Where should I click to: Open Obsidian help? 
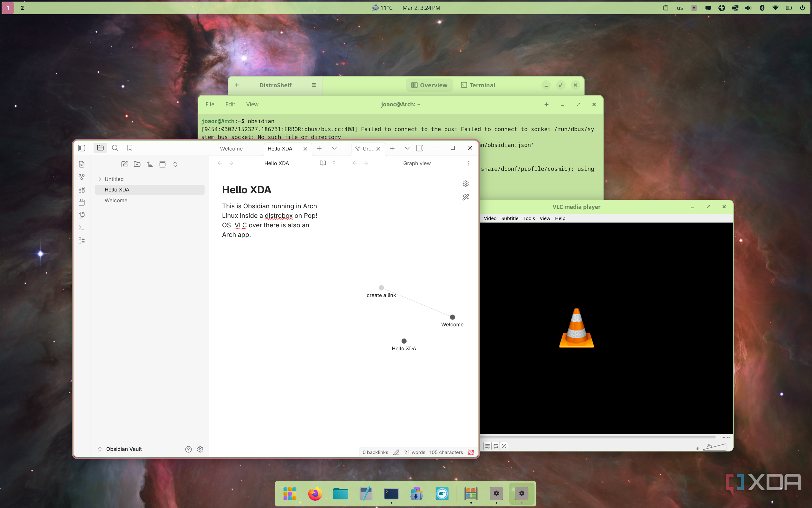tap(189, 450)
